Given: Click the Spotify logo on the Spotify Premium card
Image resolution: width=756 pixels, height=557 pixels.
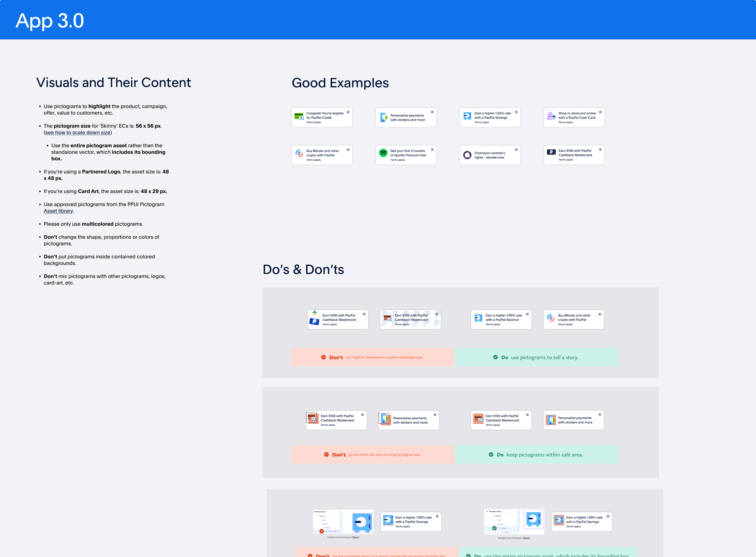Looking at the screenshot, I should [x=383, y=153].
